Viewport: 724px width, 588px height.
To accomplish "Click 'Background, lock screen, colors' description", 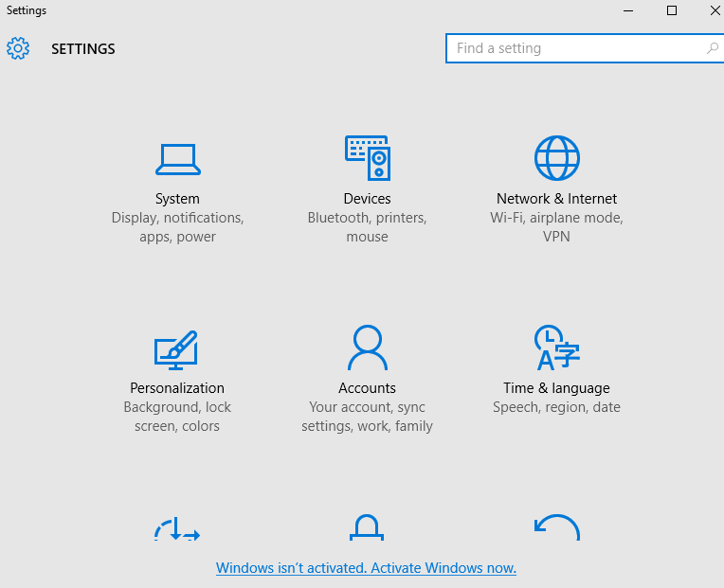I will click(177, 417).
